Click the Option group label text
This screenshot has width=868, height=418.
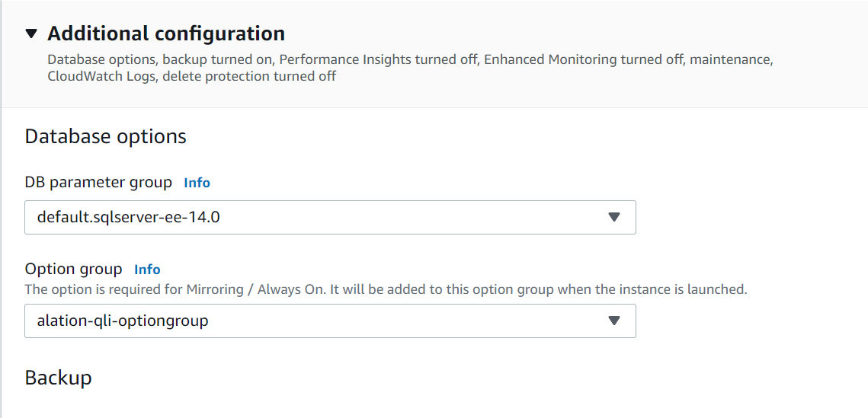[74, 270]
